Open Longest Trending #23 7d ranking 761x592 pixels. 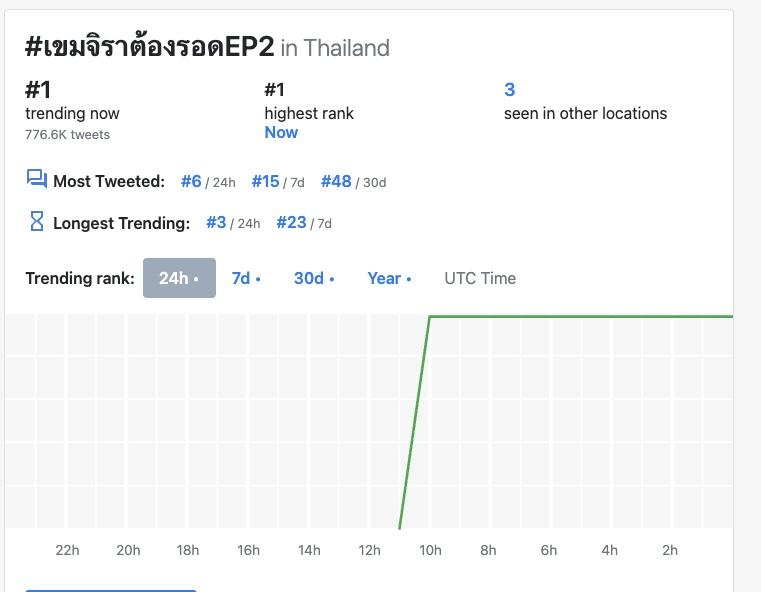[x=304, y=223]
